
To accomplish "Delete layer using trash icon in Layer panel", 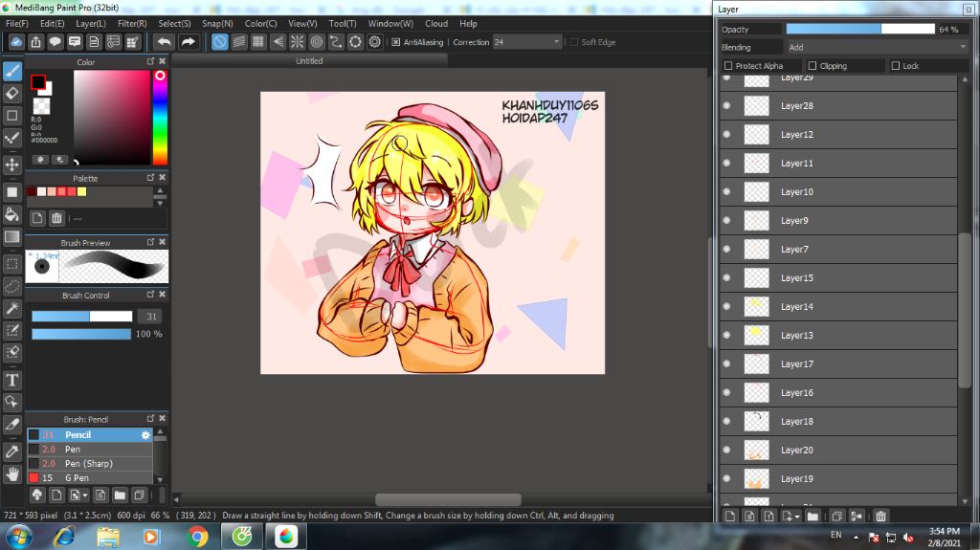I will coord(880,517).
